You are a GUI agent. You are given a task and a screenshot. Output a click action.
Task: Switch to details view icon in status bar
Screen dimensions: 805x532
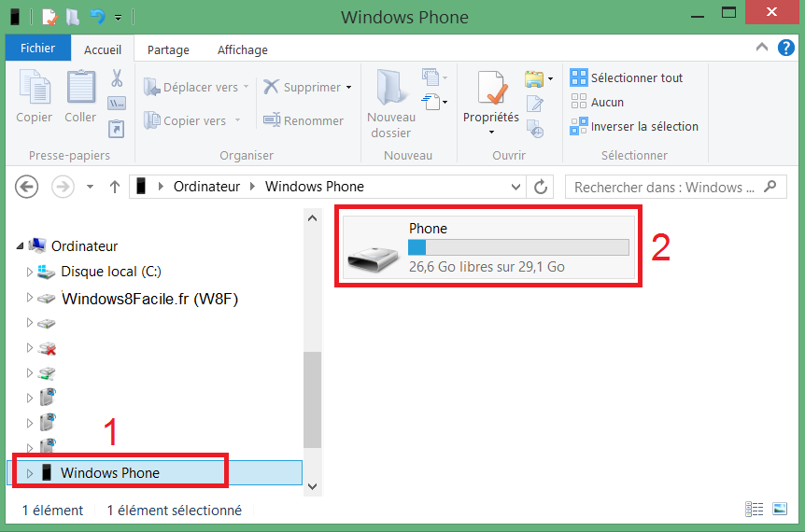[x=755, y=509]
